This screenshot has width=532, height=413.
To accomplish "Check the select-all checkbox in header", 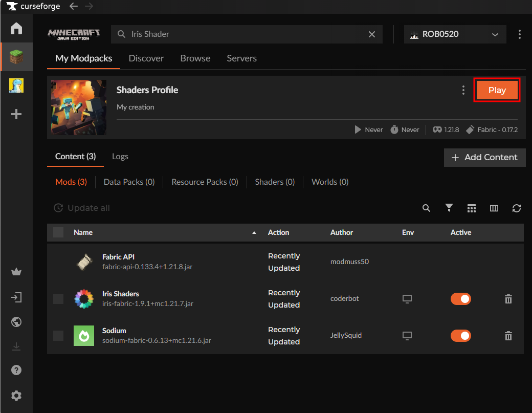I will pyautogui.click(x=58, y=232).
